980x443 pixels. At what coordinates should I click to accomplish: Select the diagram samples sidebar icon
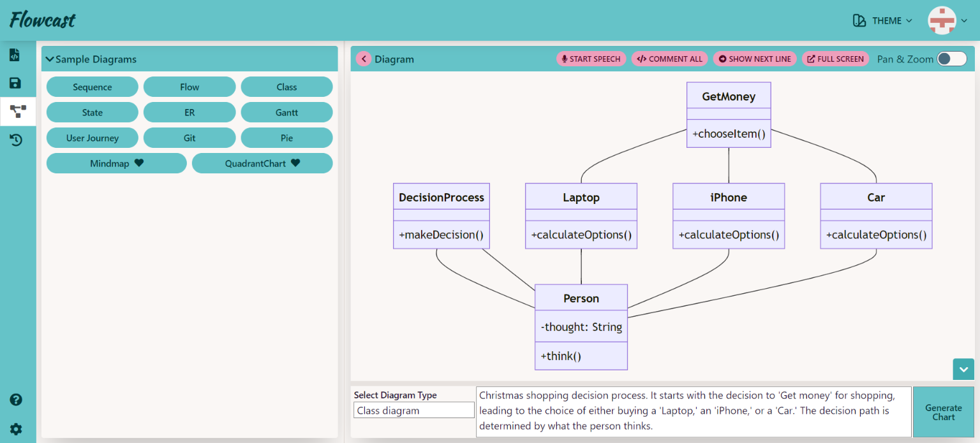click(x=18, y=112)
